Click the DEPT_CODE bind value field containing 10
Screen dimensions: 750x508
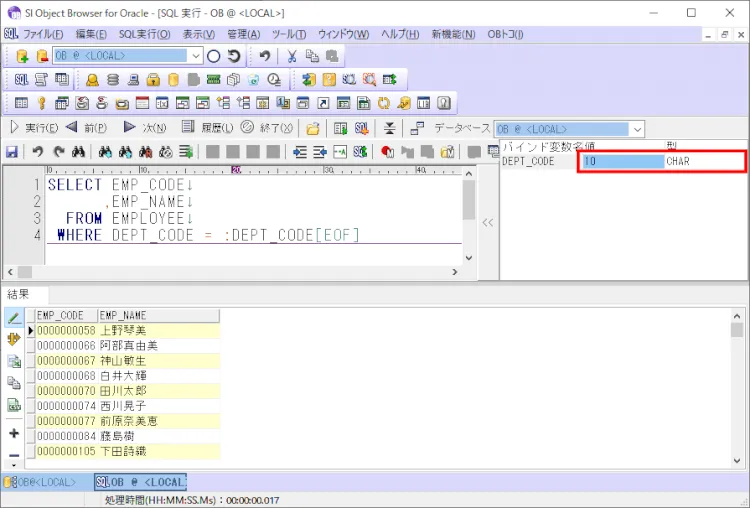(x=621, y=161)
